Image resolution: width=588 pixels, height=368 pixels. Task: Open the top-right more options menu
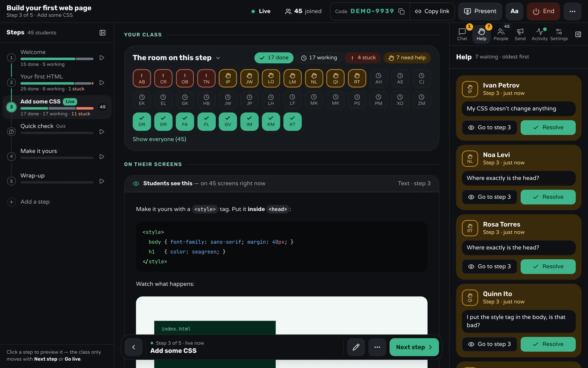(x=572, y=11)
